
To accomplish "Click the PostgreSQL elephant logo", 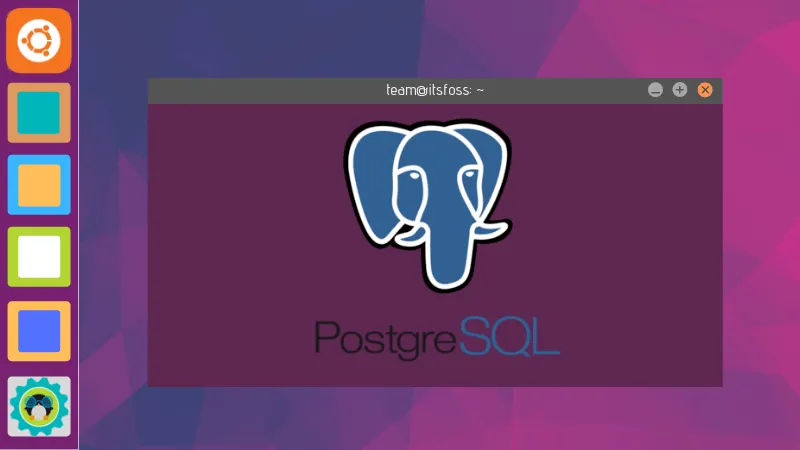I will 429,205.
